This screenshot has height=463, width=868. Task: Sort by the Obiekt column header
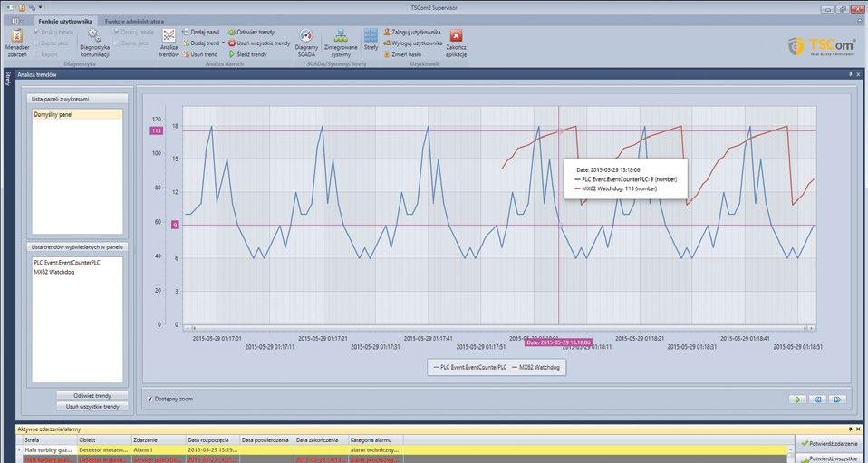[x=103, y=439]
